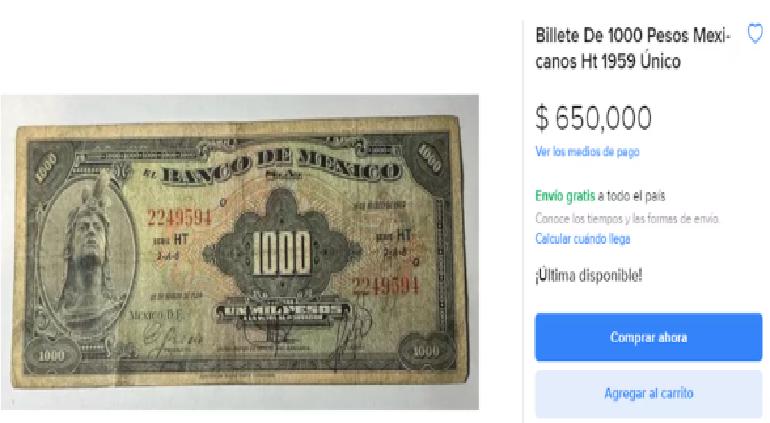Click Conoce los tiempos y las formas de envío
770x423 pixels.
click(627, 218)
